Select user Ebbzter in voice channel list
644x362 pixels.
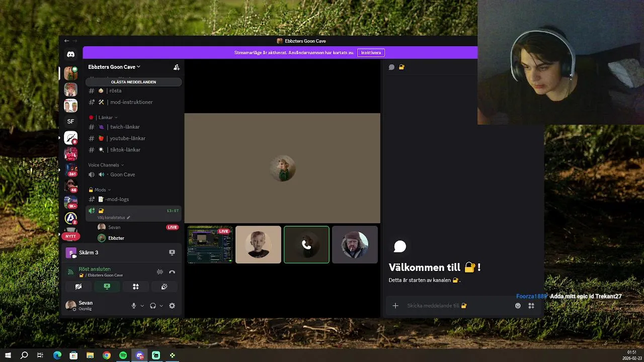click(x=116, y=238)
